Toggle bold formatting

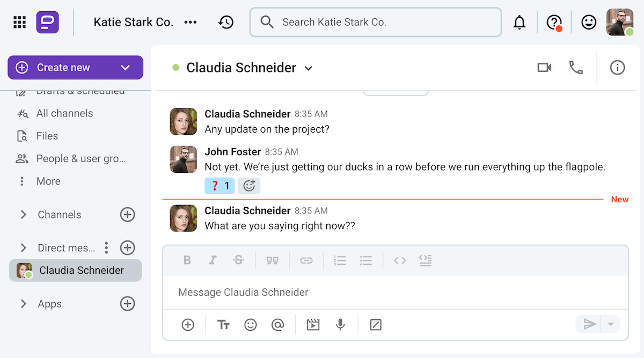[x=187, y=260]
